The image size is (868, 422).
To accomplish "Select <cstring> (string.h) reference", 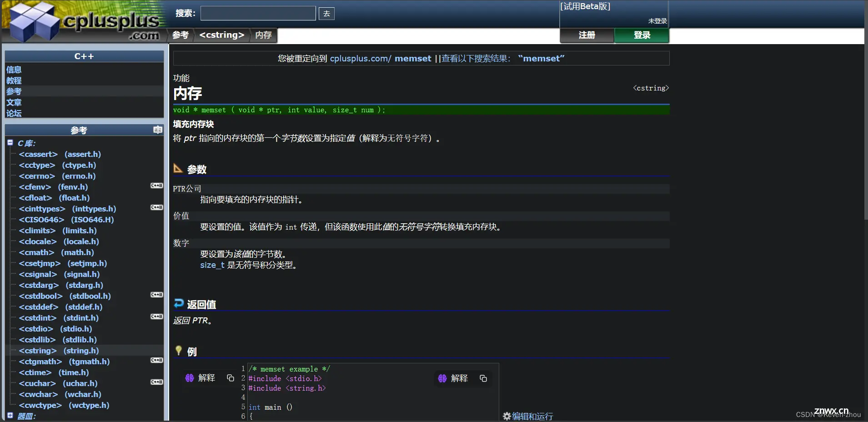I will click(x=59, y=351).
